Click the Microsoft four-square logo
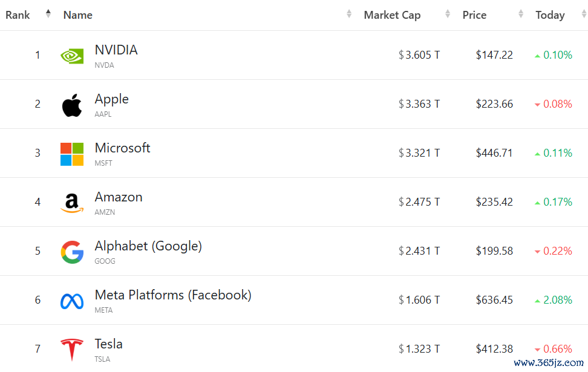 (x=72, y=154)
